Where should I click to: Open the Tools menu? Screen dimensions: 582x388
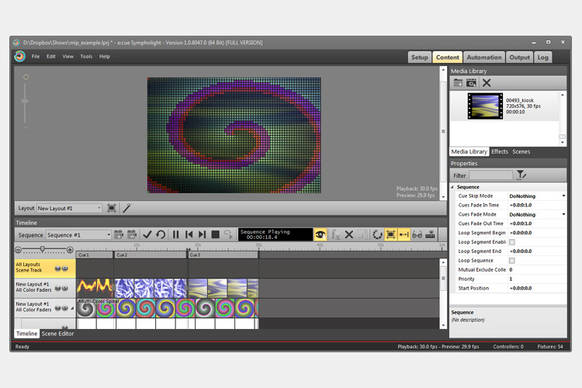coord(86,56)
